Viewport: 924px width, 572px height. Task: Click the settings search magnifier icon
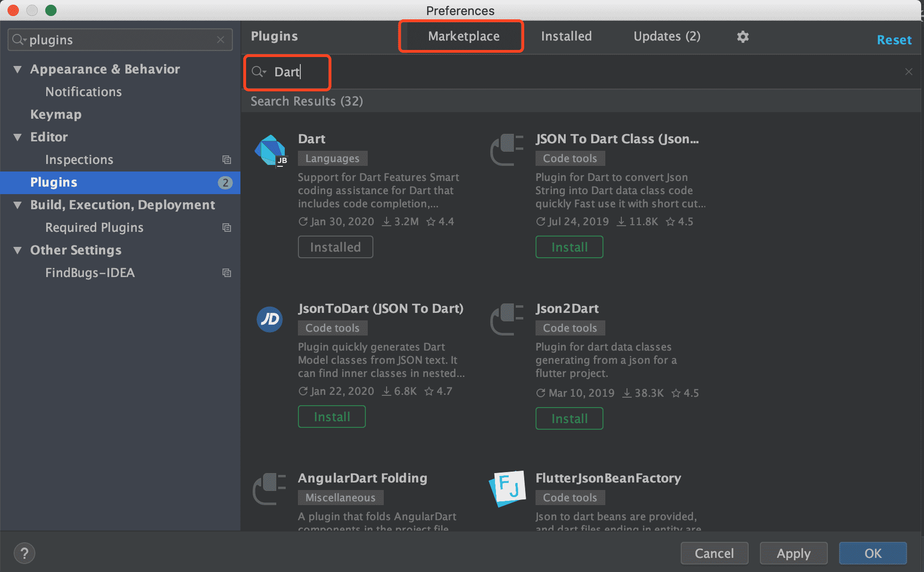[19, 40]
